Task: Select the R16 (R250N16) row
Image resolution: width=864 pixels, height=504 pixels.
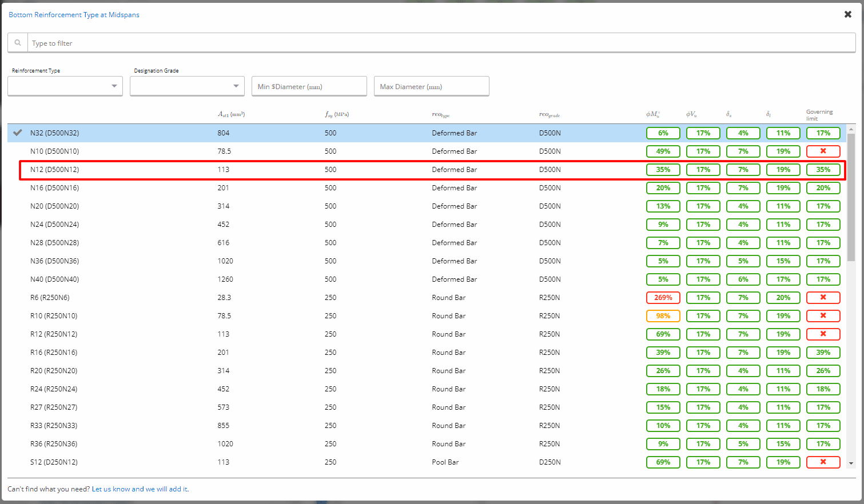Action: 427,353
